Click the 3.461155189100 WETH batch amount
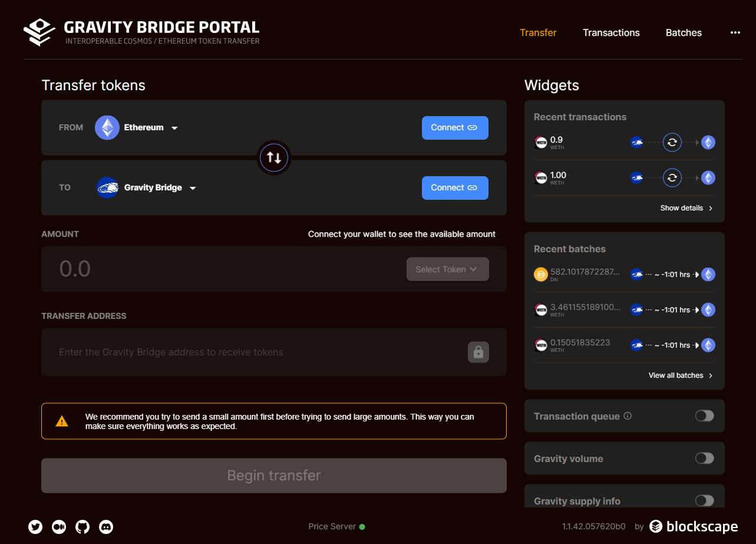This screenshot has height=544, width=756. pyautogui.click(x=585, y=308)
